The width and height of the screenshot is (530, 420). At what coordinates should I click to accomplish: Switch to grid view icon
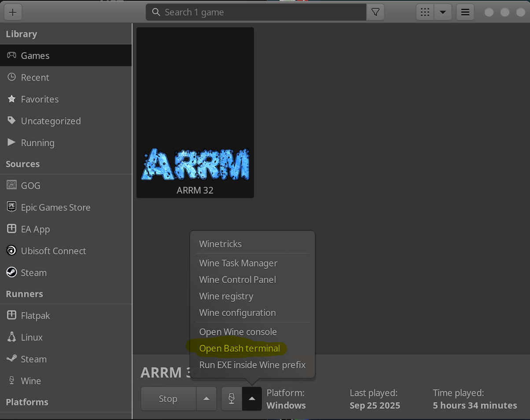pos(425,12)
